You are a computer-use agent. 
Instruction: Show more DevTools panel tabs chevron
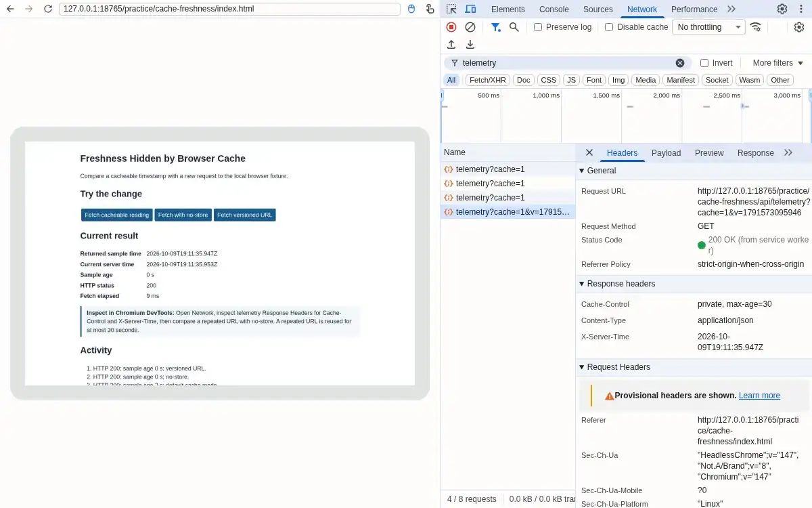tap(731, 9)
